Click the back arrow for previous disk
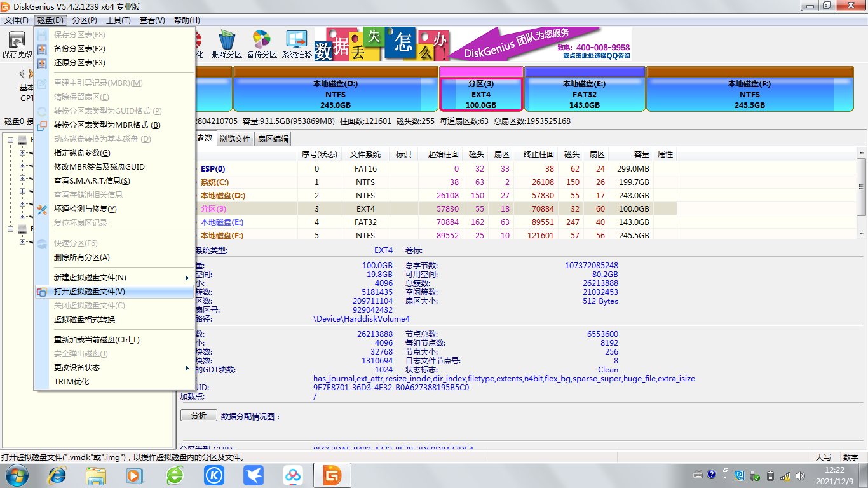The height and width of the screenshot is (488, 868). pos(22,74)
